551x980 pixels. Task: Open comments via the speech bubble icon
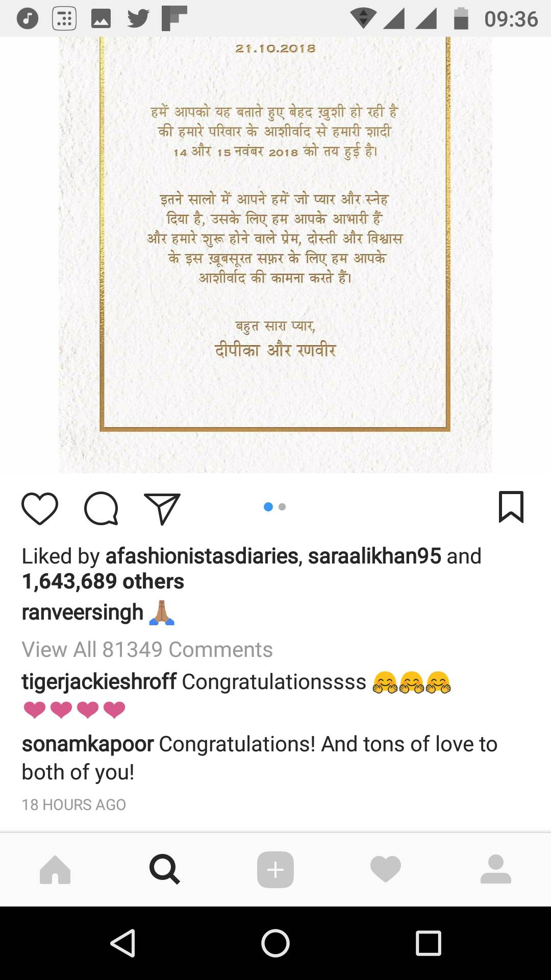tap(101, 508)
